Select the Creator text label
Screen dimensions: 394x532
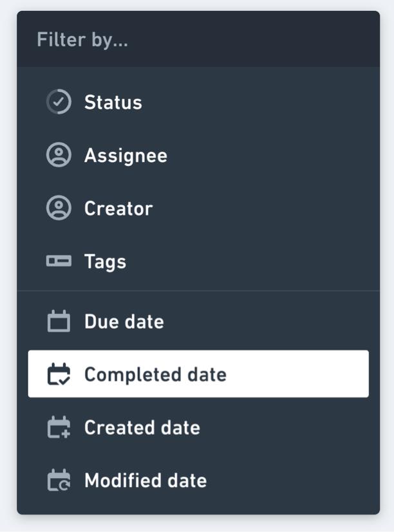(118, 208)
